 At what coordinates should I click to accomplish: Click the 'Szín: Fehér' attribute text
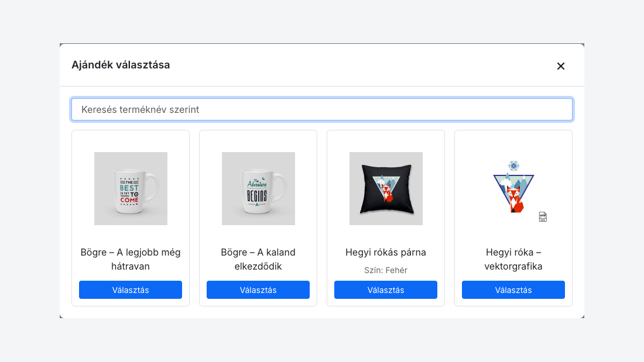point(386,270)
